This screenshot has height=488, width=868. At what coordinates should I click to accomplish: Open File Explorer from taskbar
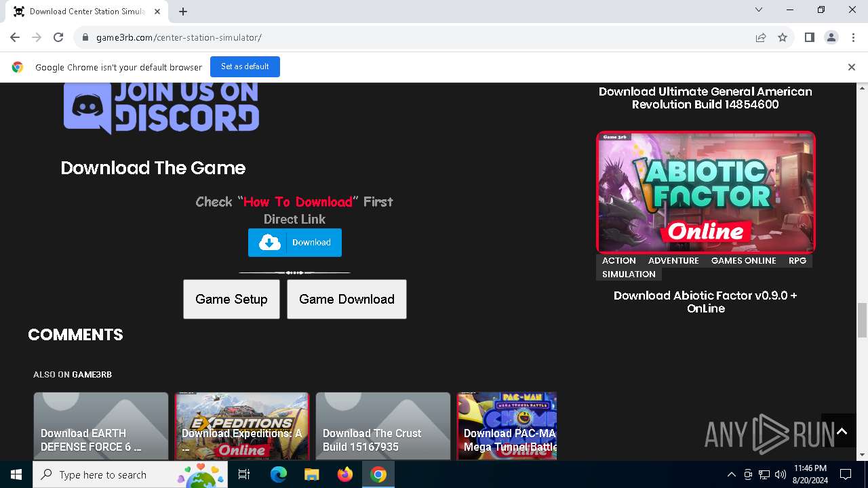point(311,474)
